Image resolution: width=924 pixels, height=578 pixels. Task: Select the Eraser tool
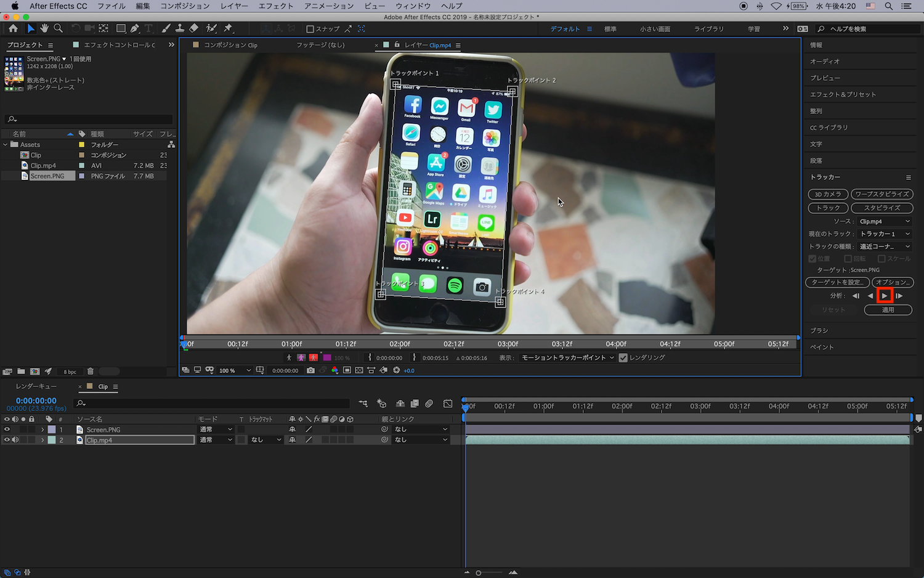coord(194,28)
